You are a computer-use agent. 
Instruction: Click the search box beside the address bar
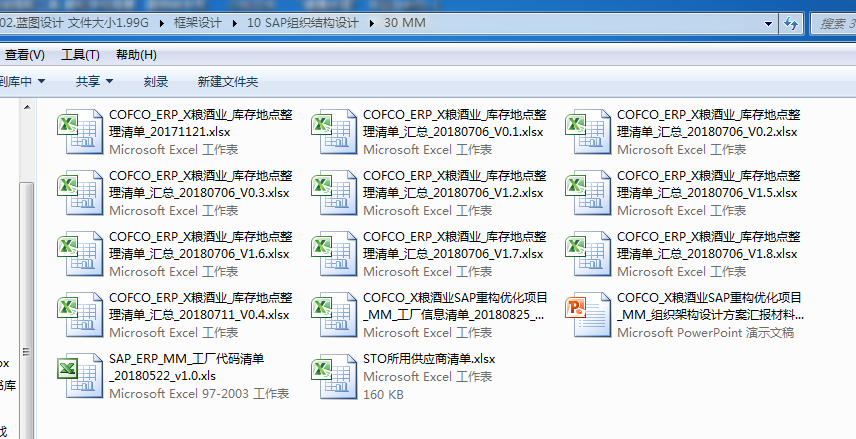click(834, 23)
